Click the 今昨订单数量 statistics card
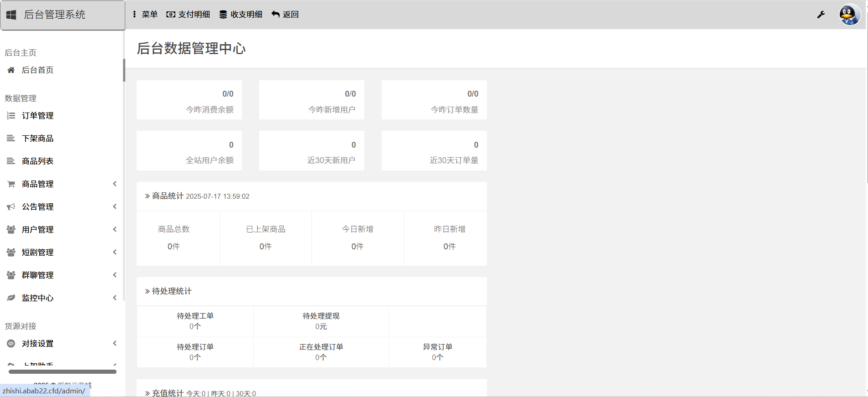 pyautogui.click(x=434, y=100)
